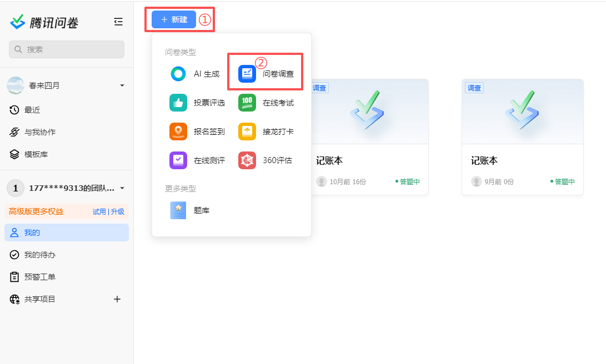Open the 360评估 red icon
This screenshot has width=606, height=364.
click(x=247, y=160)
